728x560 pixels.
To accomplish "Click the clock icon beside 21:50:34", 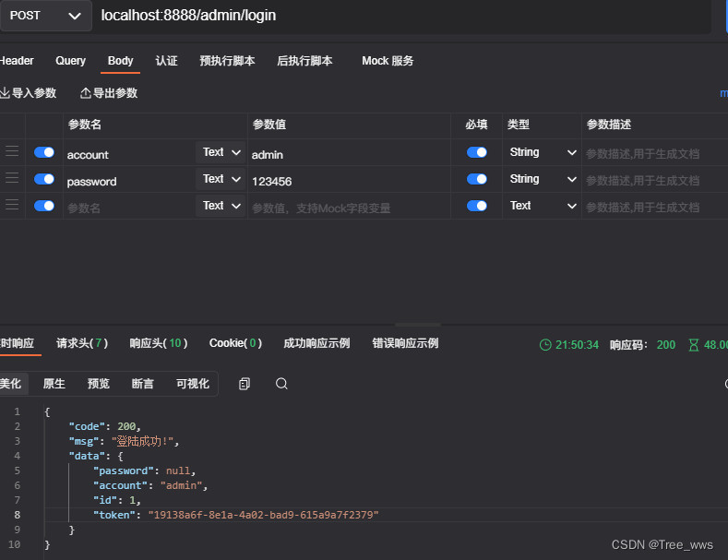I will [x=545, y=345].
